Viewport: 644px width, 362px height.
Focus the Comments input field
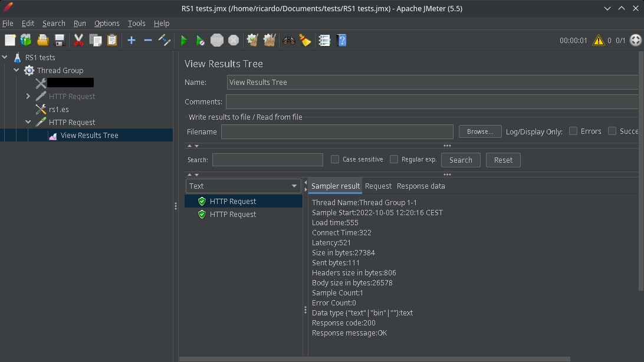[433, 102]
